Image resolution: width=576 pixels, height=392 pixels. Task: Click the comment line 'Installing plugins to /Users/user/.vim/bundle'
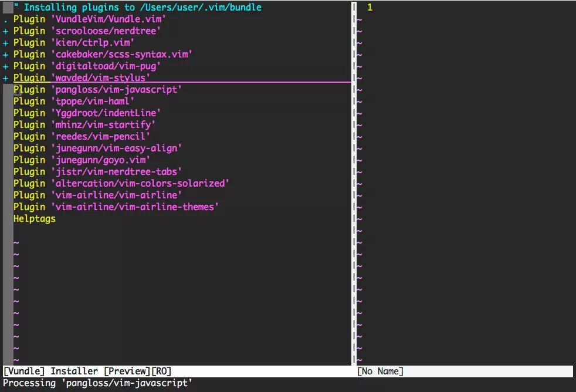coord(138,8)
